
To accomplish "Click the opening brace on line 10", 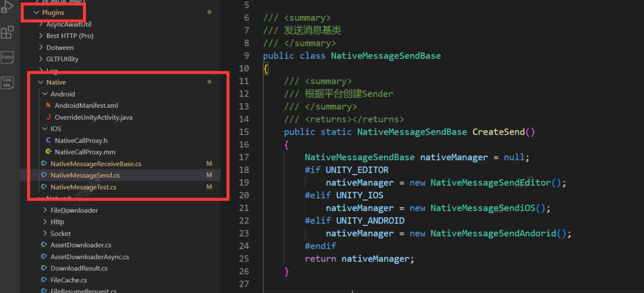I will [266, 68].
